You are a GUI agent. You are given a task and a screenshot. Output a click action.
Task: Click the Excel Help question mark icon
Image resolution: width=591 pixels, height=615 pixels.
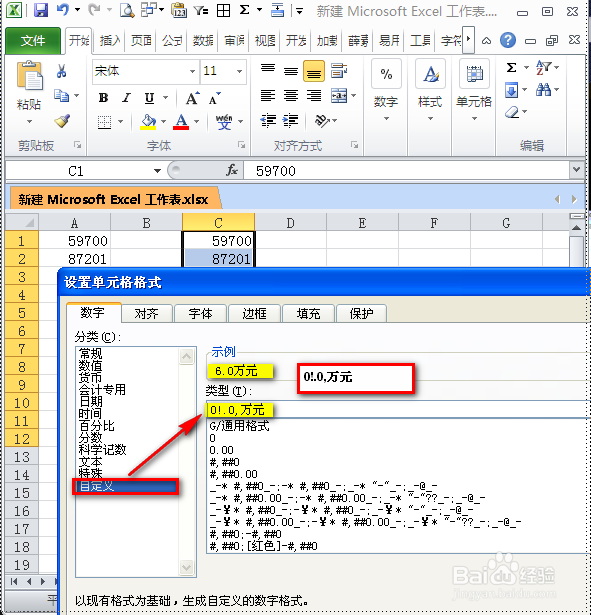click(x=507, y=40)
